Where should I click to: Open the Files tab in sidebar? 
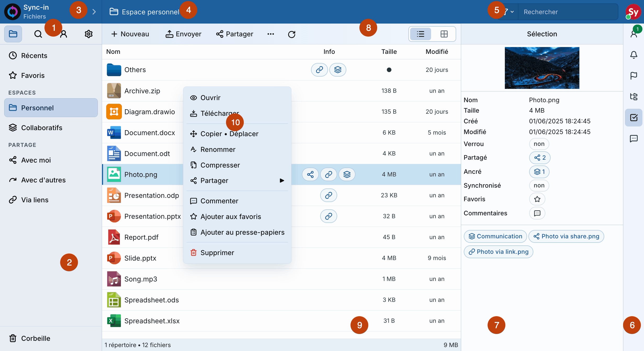(x=13, y=34)
